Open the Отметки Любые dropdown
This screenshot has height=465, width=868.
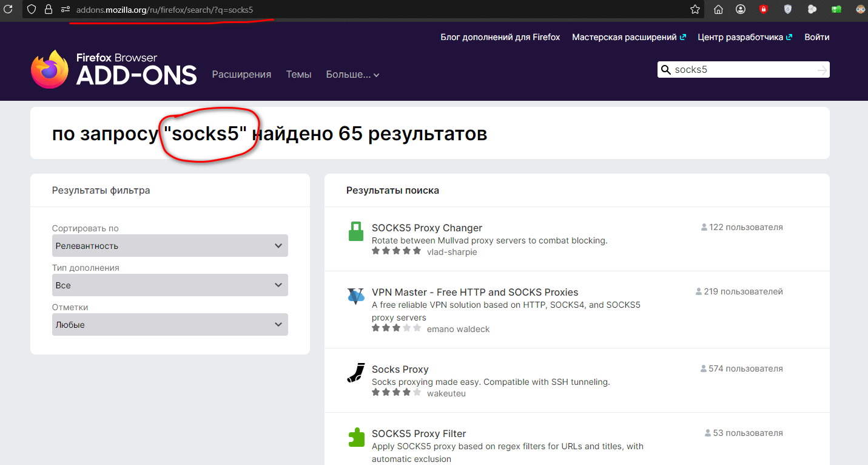(x=170, y=325)
